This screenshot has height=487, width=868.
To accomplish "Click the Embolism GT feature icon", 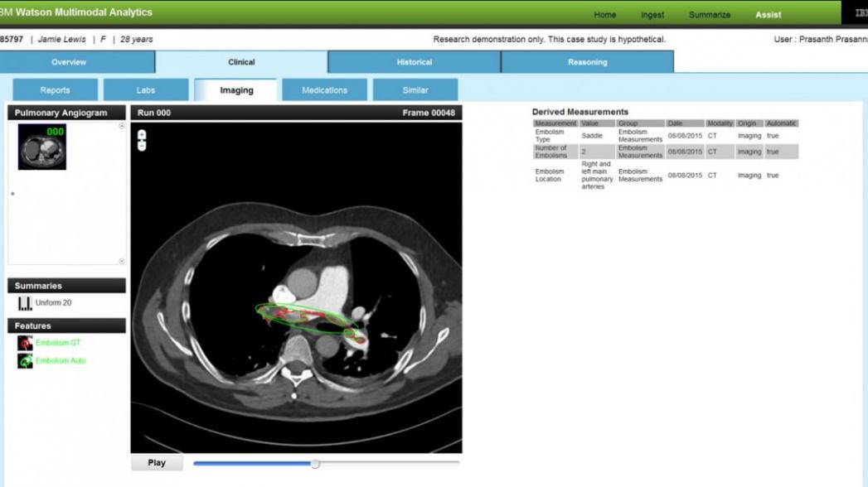I will coord(25,343).
